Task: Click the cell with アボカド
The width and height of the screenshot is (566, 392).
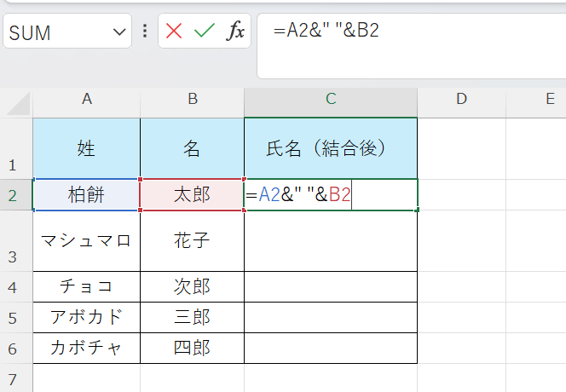Action: 86,317
